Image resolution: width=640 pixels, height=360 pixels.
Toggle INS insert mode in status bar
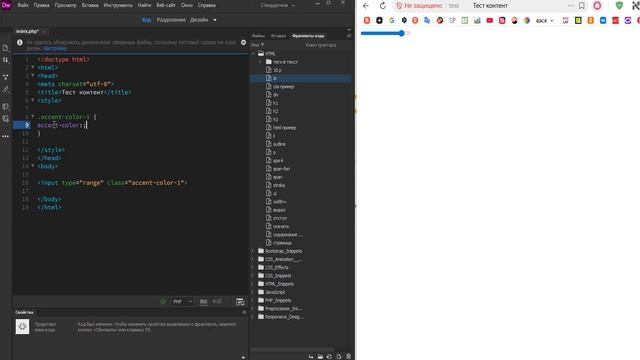point(203,302)
